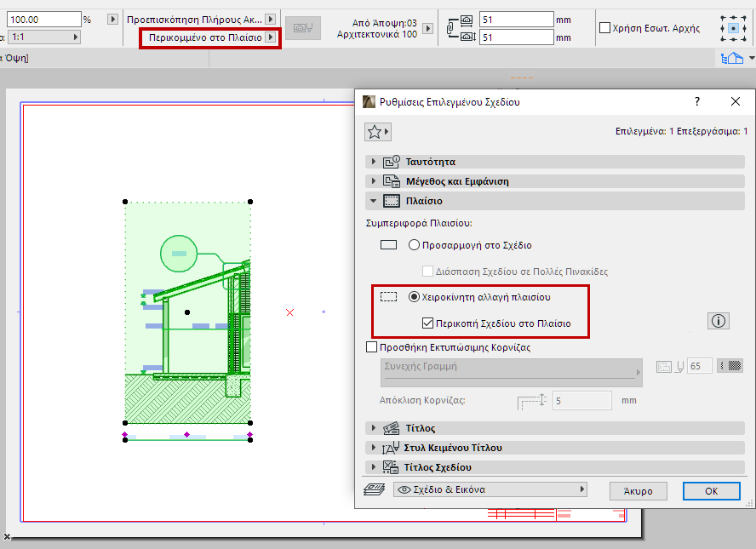The height and width of the screenshot is (549, 756).
Task: Open the Προεπισκόπηση Πλήρους Ακ... dropdown arrow
Action: (x=271, y=20)
